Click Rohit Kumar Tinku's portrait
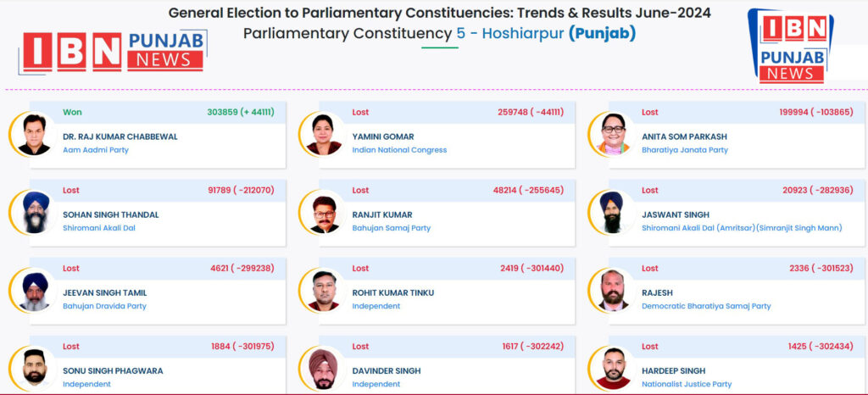868x395 pixels. coord(324,291)
